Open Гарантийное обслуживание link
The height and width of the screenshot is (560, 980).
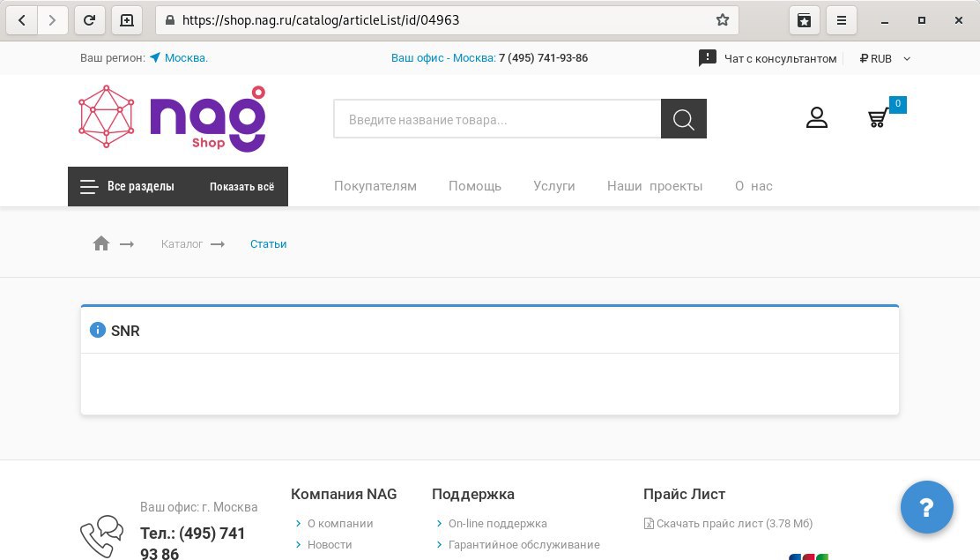(523, 545)
